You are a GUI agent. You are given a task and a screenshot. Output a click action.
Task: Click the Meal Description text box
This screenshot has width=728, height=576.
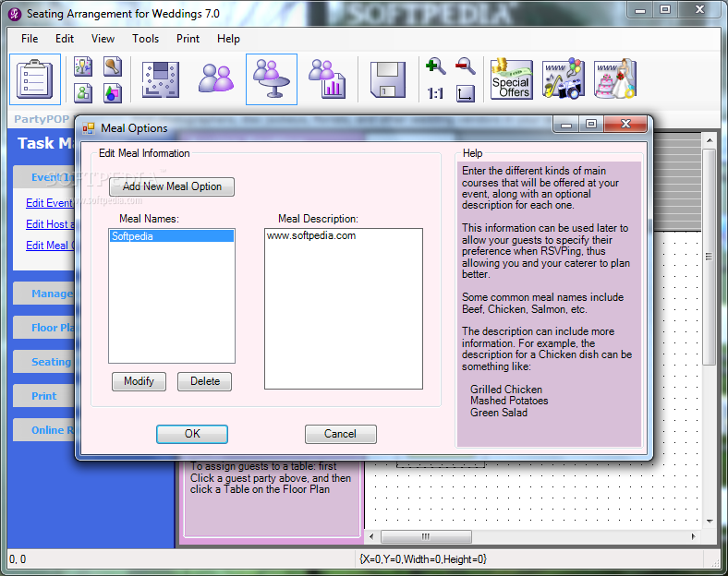(x=344, y=308)
